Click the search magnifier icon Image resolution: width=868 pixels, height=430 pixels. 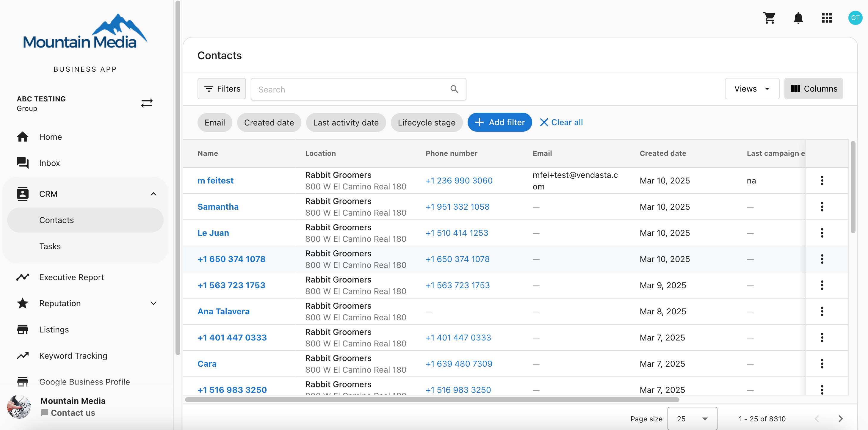(454, 89)
